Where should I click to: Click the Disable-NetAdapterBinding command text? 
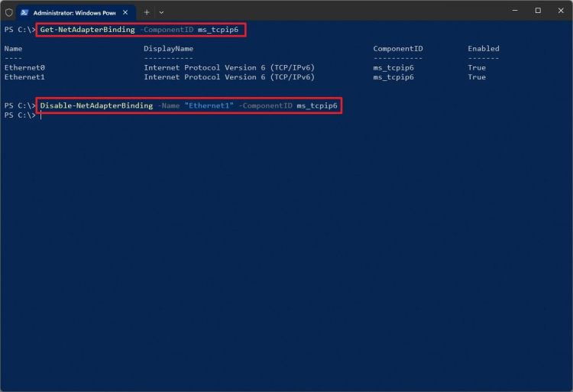(x=96, y=105)
